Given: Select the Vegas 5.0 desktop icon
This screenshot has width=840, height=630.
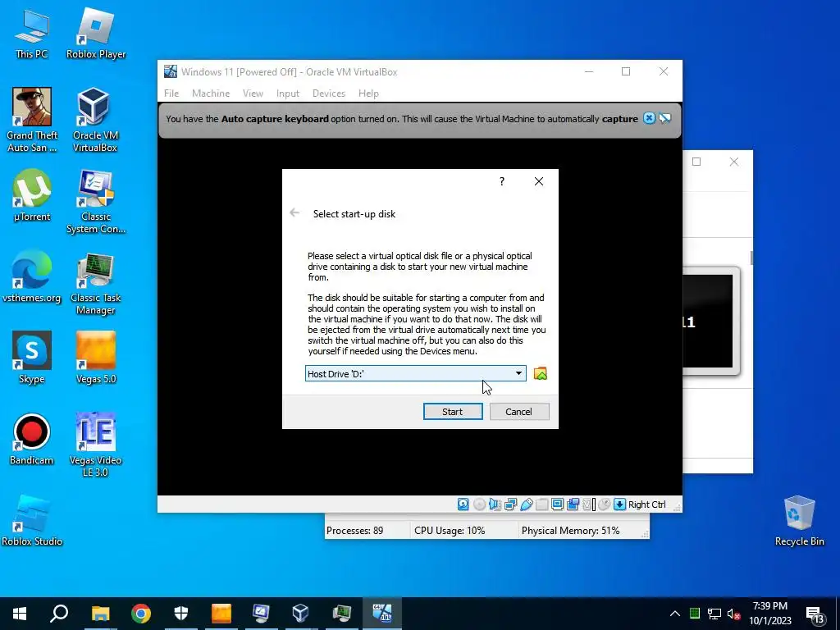Looking at the screenshot, I should pos(96,358).
